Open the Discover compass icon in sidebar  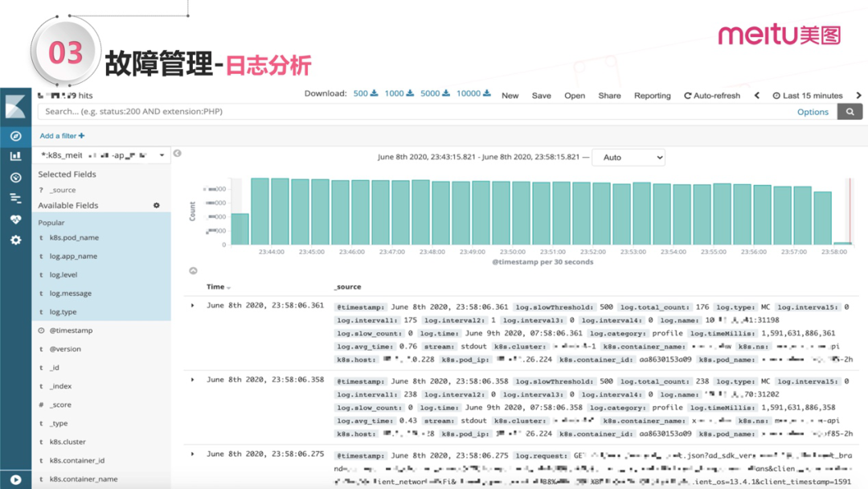click(15, 136)
